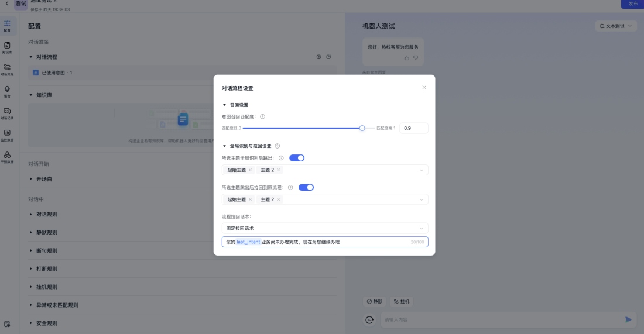The height and width of the screenshot is (334, 644).
Task: Expand the 对话规则 section
Action: pyautogui.click(x=31, y=214)
